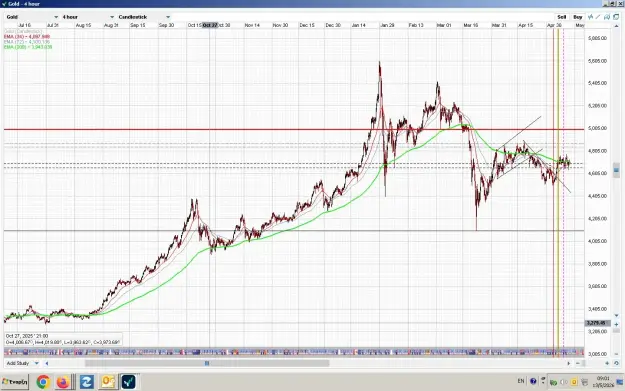Click the Buy button
625x391 pixels.
578,17
